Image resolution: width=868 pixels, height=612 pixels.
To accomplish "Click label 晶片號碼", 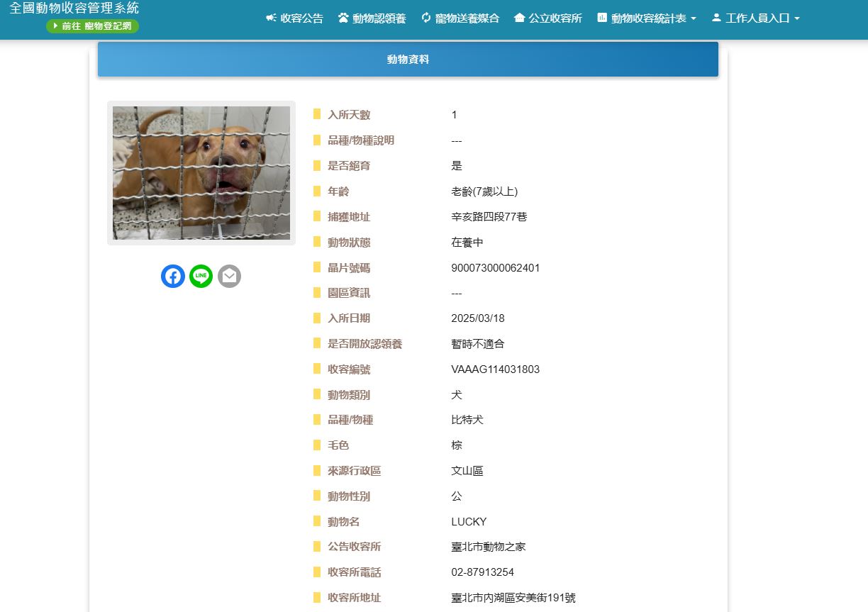I will (349, 268).
